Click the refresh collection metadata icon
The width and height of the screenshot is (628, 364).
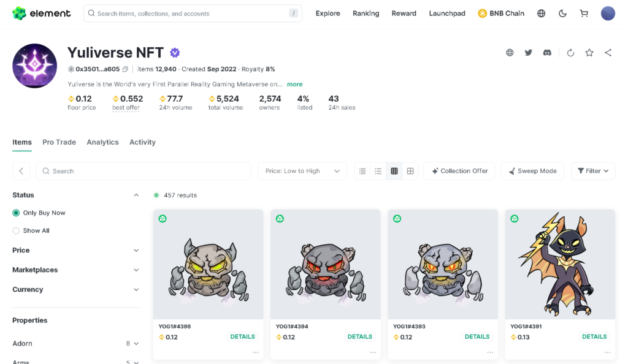[x=570, y=53]
